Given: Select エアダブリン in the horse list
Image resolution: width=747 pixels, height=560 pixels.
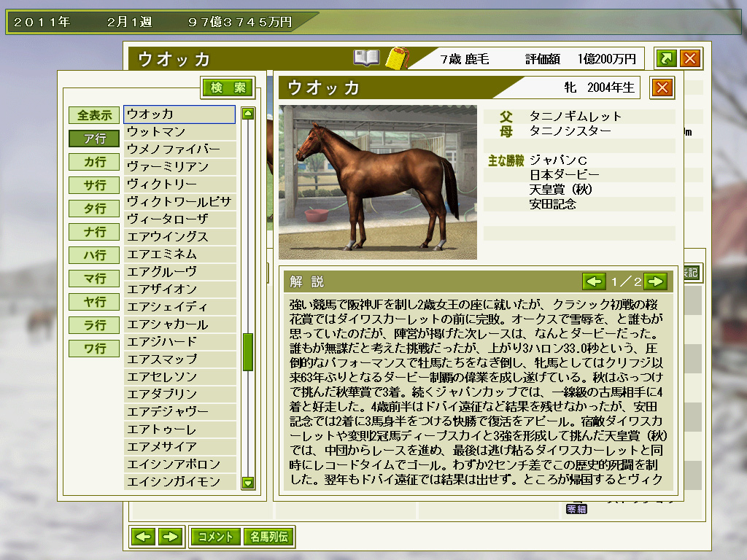Looking at the screenshot, I should pos(179,394).
